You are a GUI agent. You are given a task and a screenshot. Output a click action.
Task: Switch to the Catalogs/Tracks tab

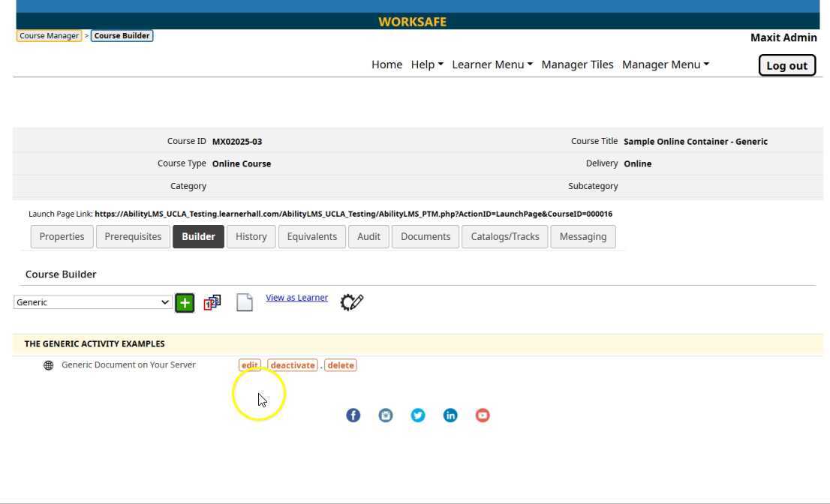click(x=505, y=236)
